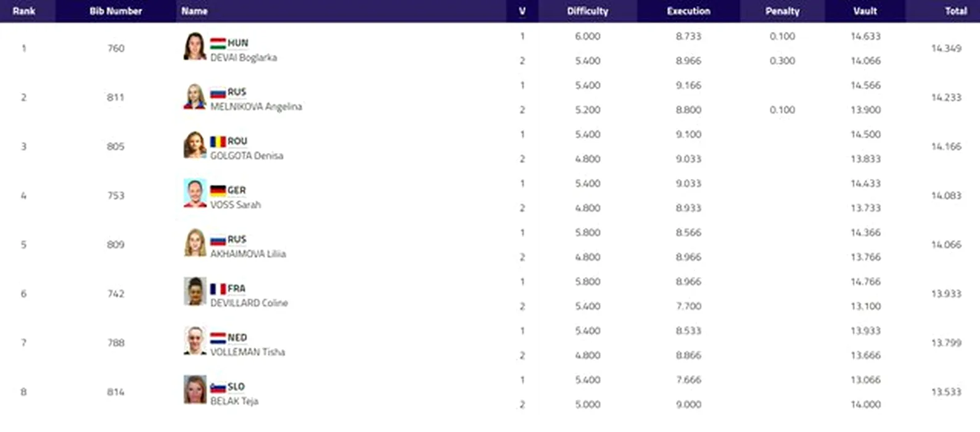Sort by the Difficulty column header
The width and height of the screenshot is (980, 432).
588,11
